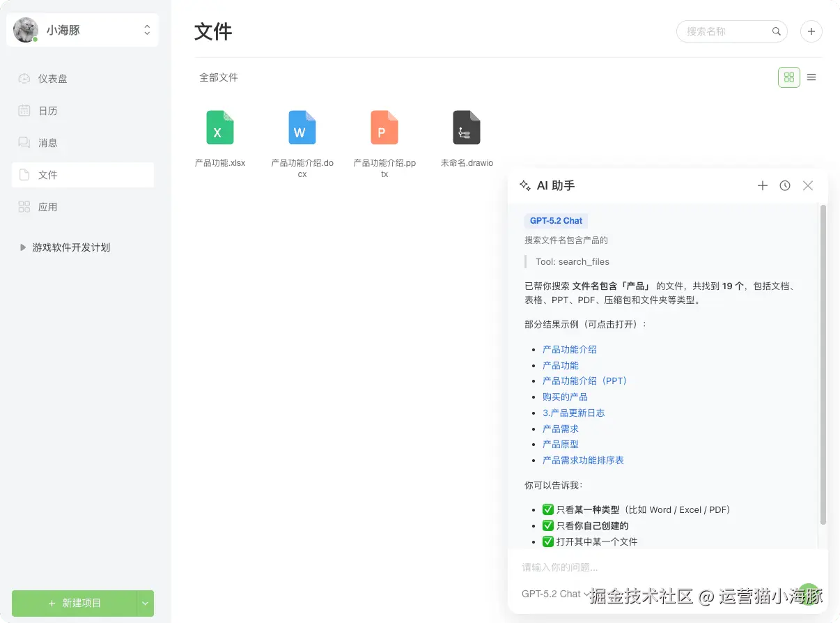Select the 未命名.drawio file name label
Viewport: 840px width, 623px height.
[467, 163]
